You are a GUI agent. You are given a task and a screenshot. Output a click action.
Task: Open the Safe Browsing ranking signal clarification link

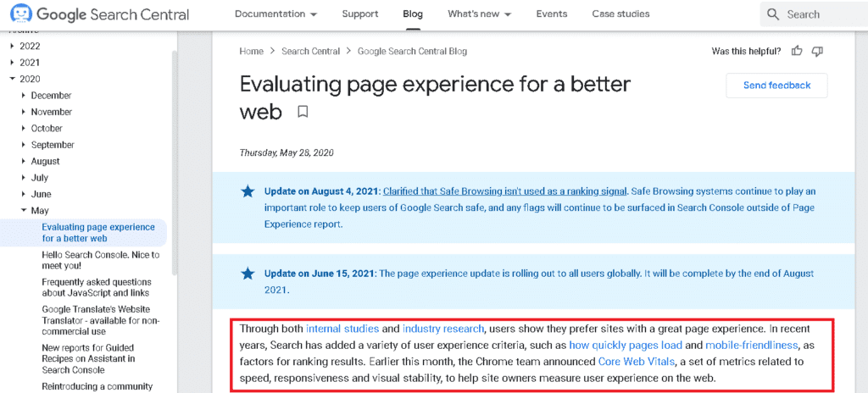click(505, 191)
